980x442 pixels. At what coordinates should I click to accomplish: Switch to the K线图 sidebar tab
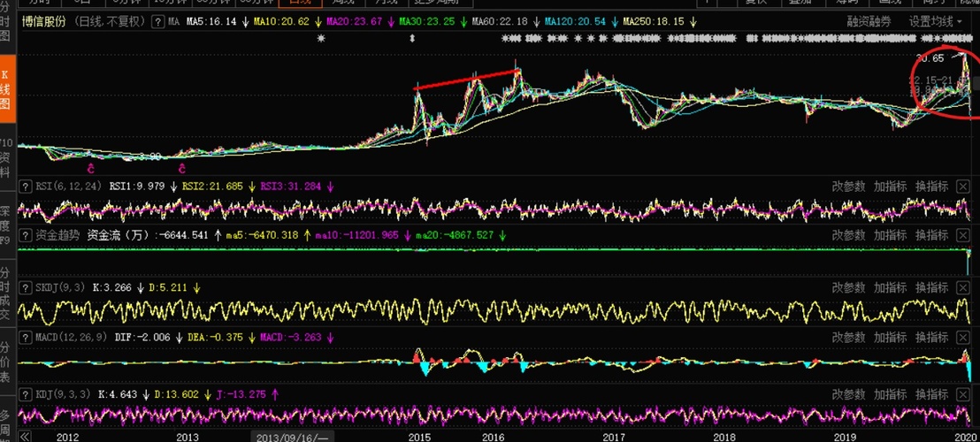[5, 89]
